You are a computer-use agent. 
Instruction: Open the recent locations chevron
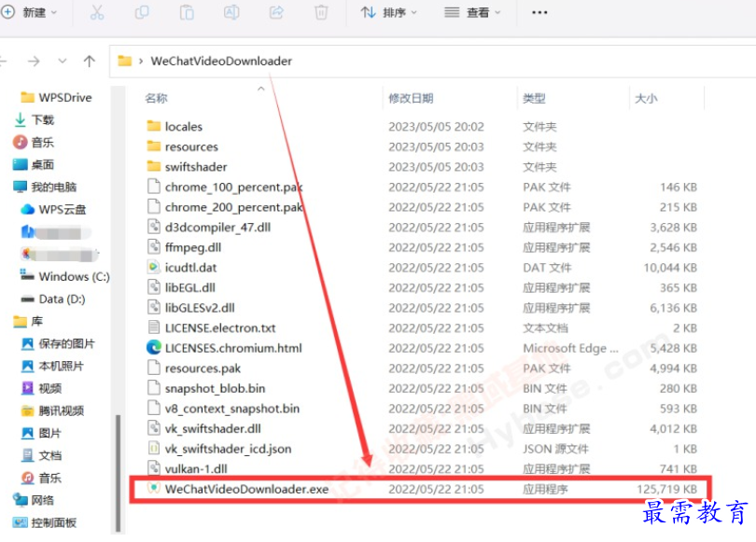pos(63,62)
